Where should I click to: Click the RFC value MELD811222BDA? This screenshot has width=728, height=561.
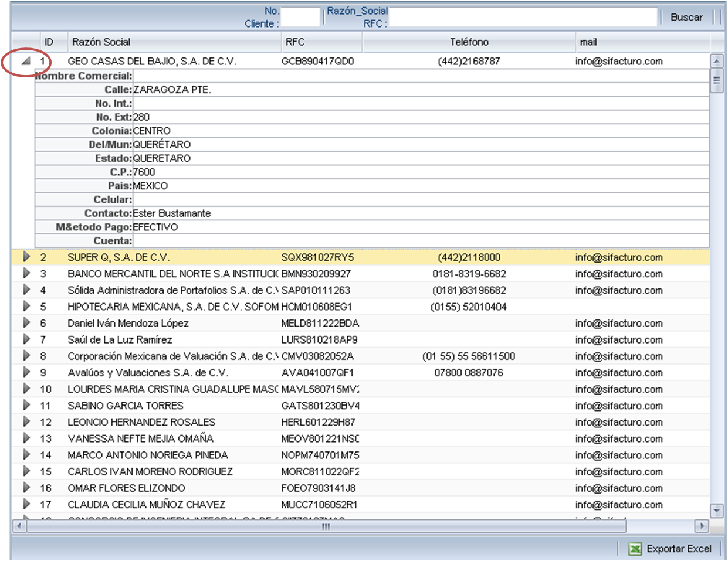pyautogui.click(x=320, y=323)
